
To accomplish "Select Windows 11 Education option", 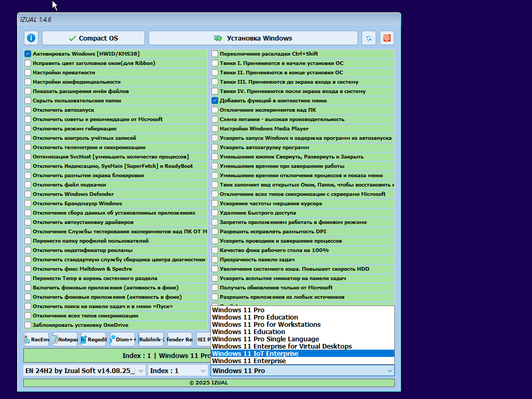I will (303, 332).
